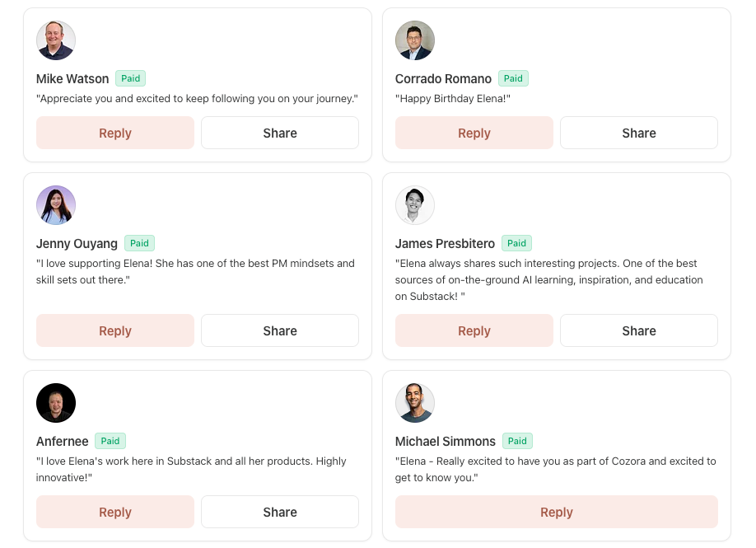Open the Michael Simmons name link
The image size is (756, 548).
[x=445, y=442]
